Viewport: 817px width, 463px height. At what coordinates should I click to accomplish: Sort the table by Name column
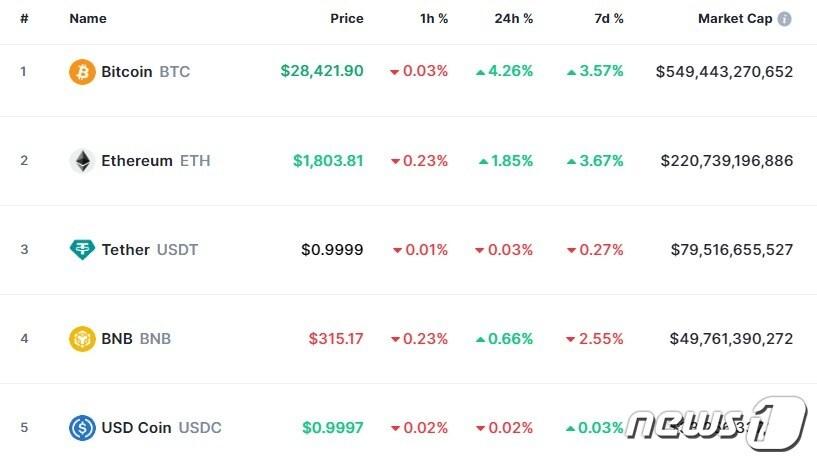click(88, 19)
